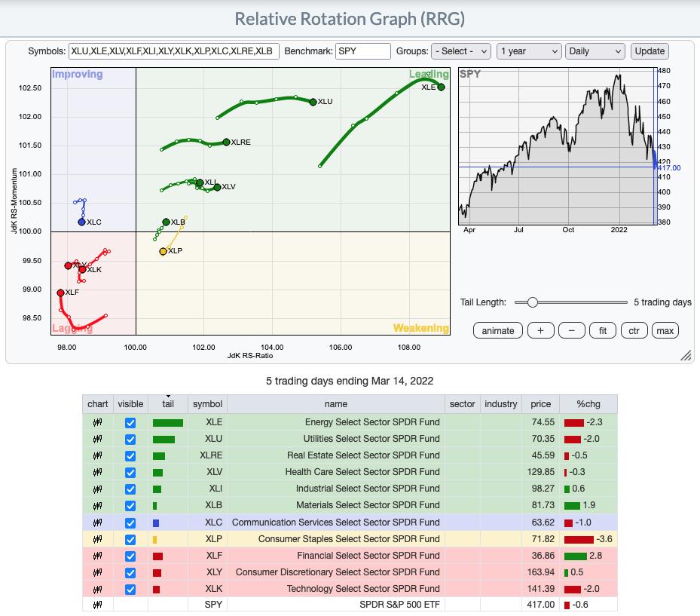Click the Update button

tap(650, 51)
